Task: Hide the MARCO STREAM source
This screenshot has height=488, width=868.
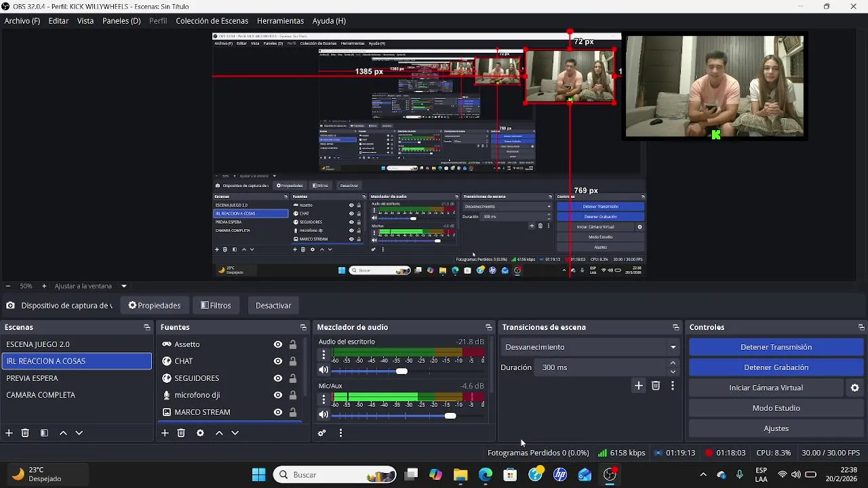Action: (x=278, y=412)
